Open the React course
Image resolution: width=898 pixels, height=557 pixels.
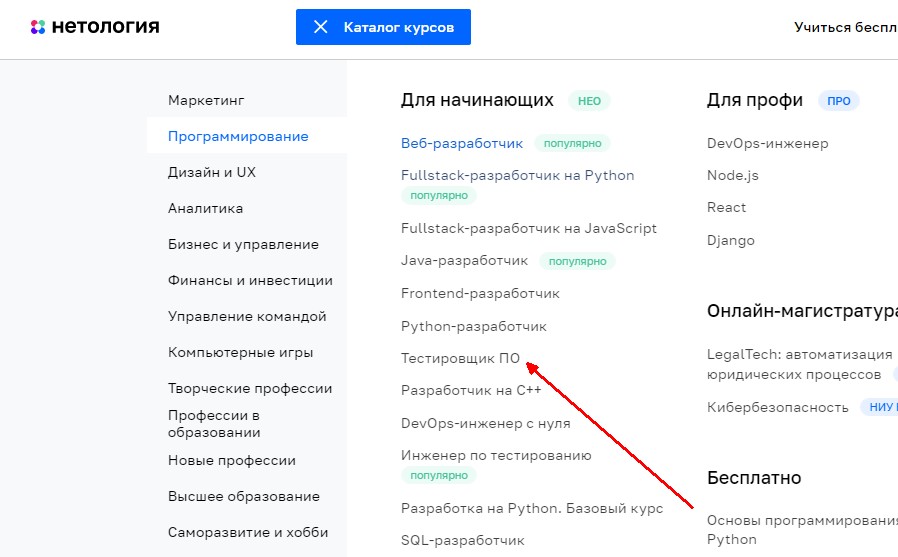pos(726,207)
